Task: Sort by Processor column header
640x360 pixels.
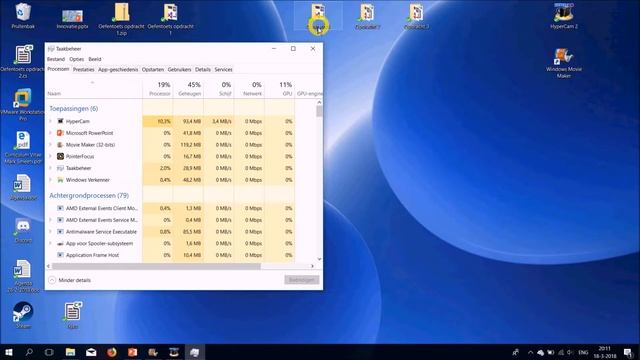Action: 158,89
